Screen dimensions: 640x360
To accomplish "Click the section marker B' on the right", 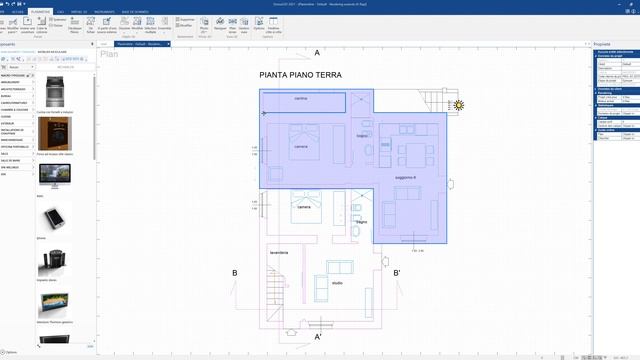I will [397, 273].
